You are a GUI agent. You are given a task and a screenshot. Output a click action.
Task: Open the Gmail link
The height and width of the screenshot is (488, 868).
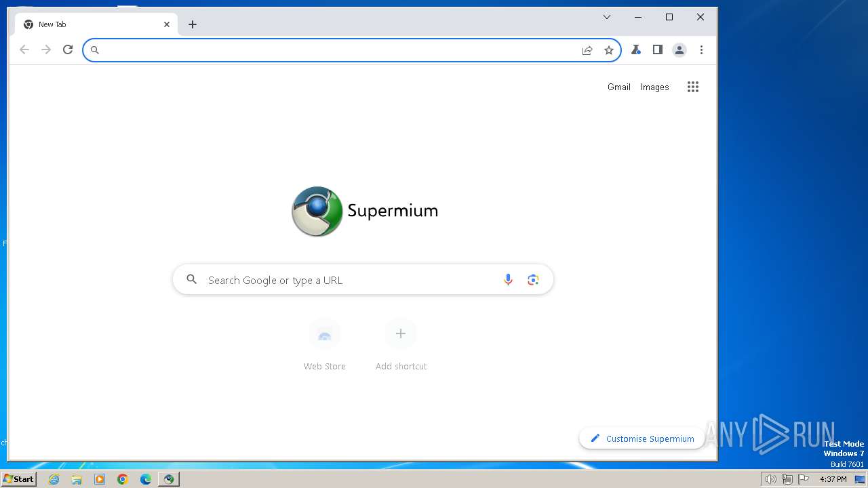[619, 87]
